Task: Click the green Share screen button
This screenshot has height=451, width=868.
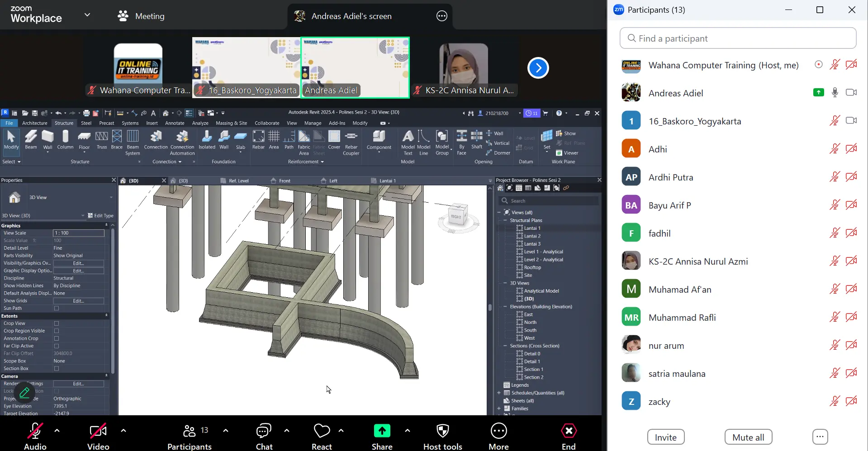Action: point(382,431)
